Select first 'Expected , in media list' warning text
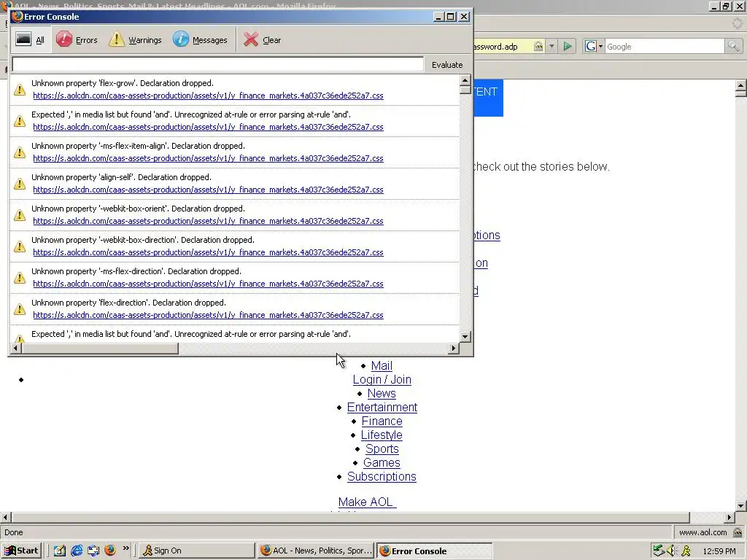 [191, 114]
